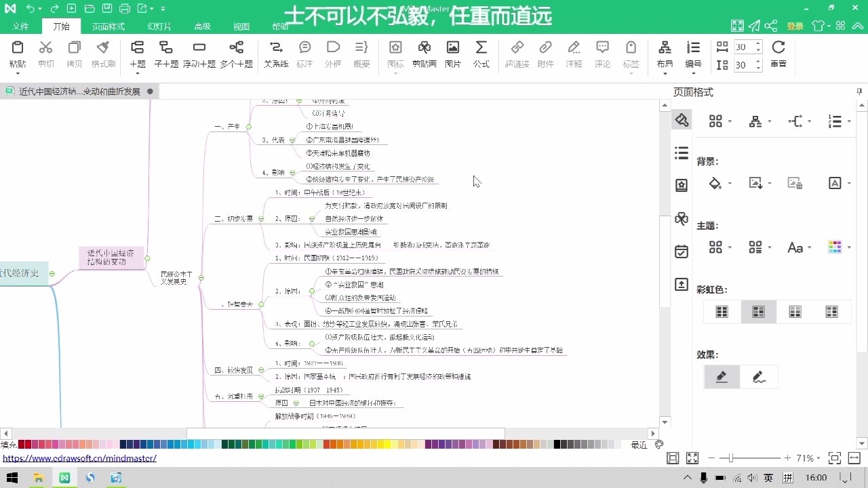Insert a Floating Topic (浮动主题)
This screenshot has width=868, height=488.
pos(199,54)
